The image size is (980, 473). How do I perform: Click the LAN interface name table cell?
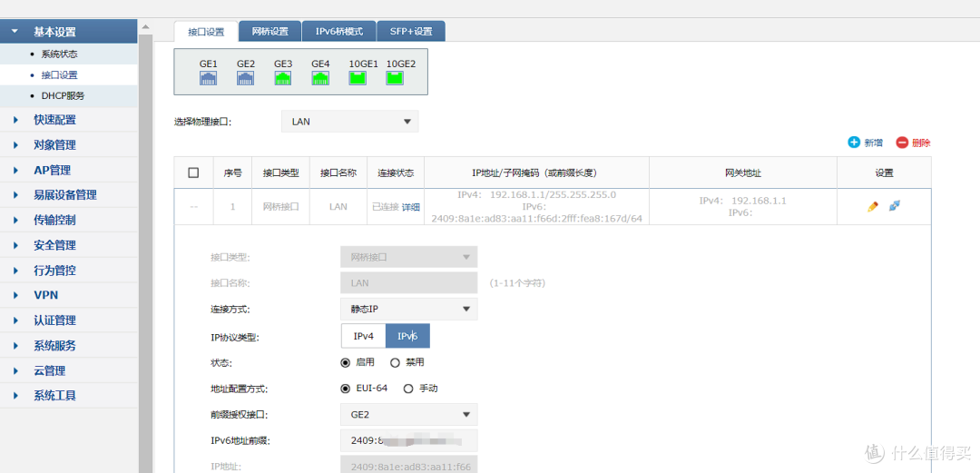pyautogui.click(x=338, y=206)
